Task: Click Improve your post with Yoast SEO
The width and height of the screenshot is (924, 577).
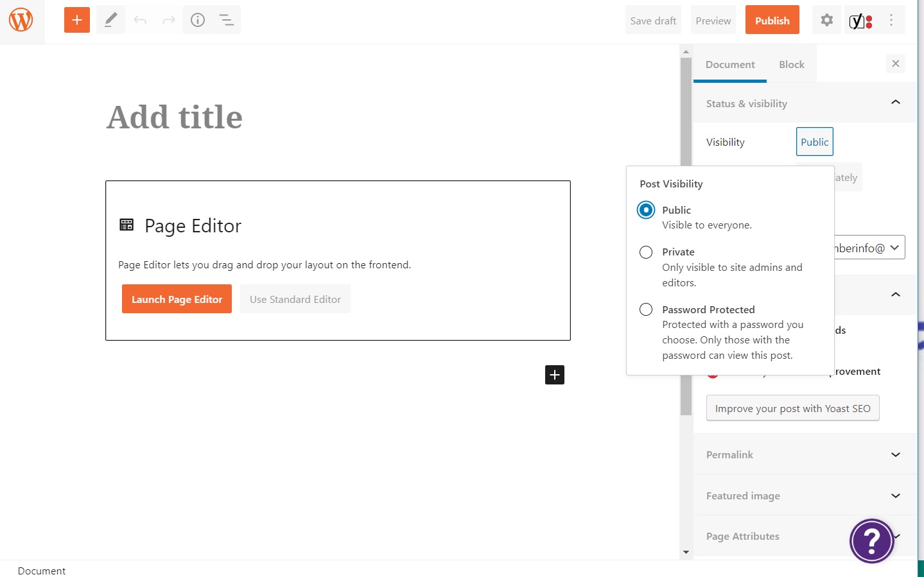Action: 793,408
